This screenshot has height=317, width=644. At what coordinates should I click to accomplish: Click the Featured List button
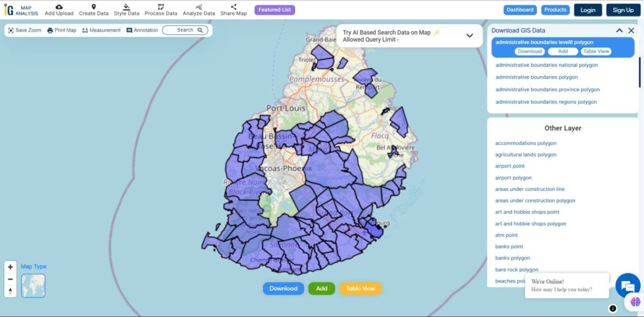pos(274,9)
